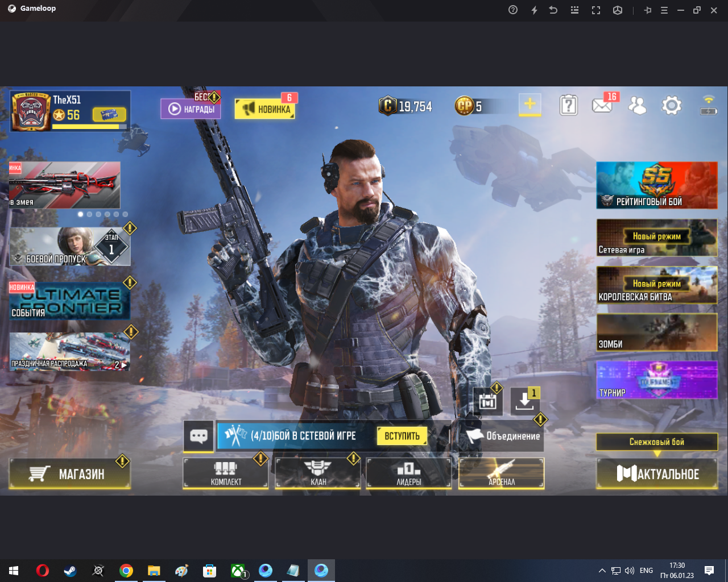
Task: Open the taskbar volume speaker icon
Action: 629,571
